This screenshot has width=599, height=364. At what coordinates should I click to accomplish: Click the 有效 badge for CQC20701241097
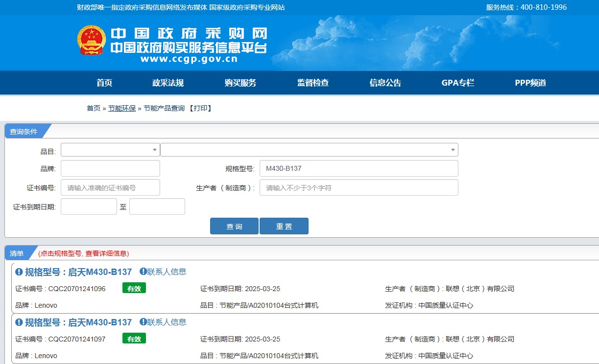pyautogui.click(x=134, y=339)
